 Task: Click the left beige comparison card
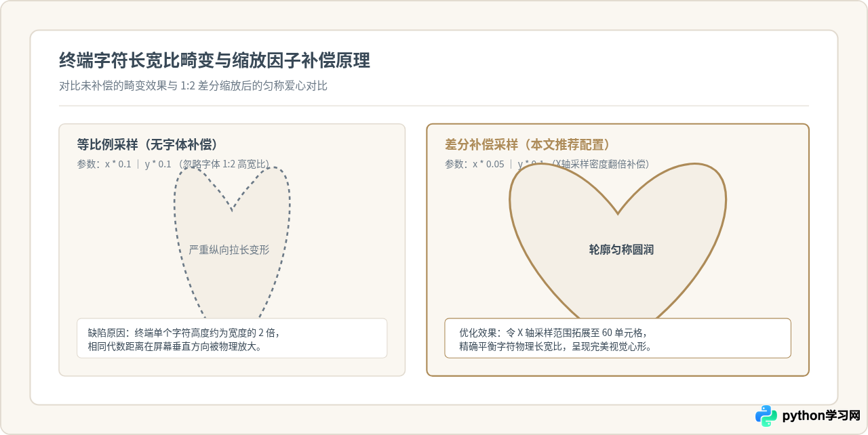pos(232,249)
